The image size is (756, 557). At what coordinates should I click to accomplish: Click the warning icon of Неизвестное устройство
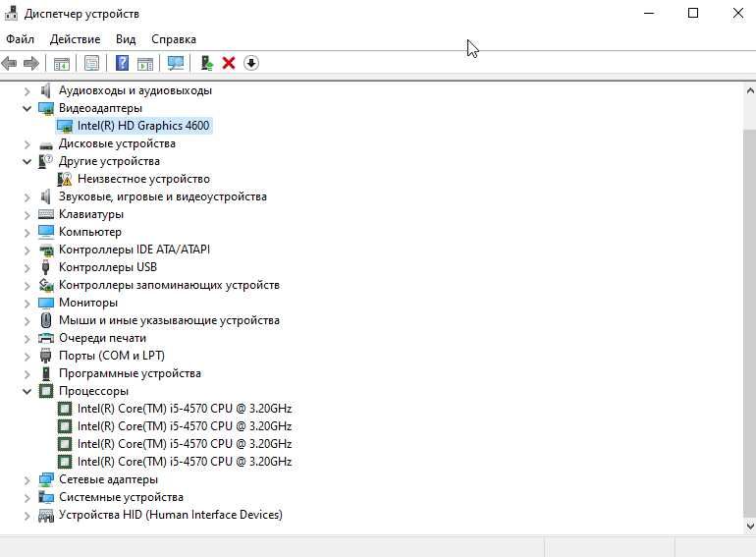pyautogui.click(x=65, y=180)
